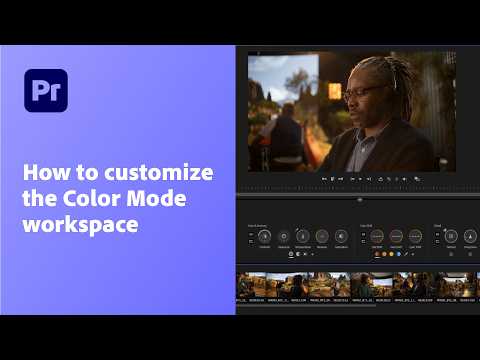The image size is (480, 360).
Task: Click the third dial with the eyedropper badge
Action: tap(303, 236)
